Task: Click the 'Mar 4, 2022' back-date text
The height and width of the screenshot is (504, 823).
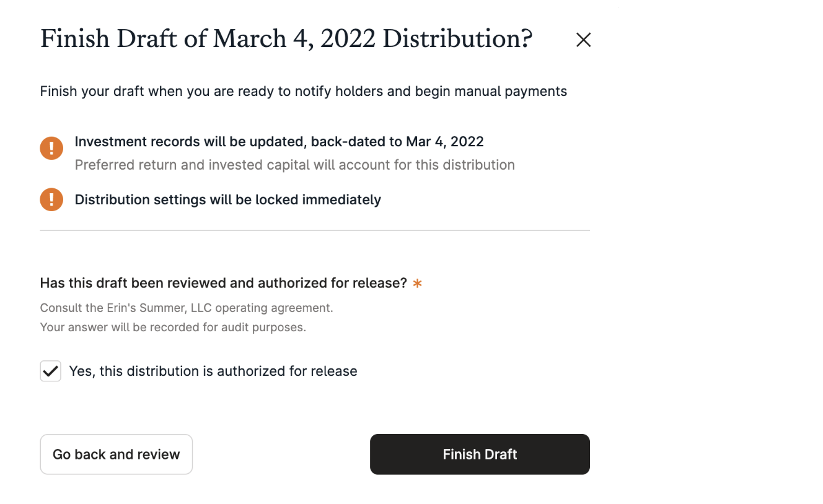Action: [x=444, y=142]
